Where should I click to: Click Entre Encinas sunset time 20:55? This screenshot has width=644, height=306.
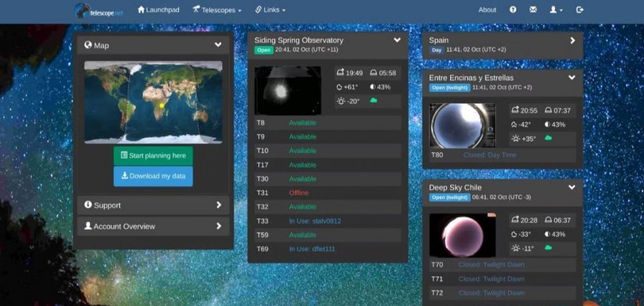point(524,111)
